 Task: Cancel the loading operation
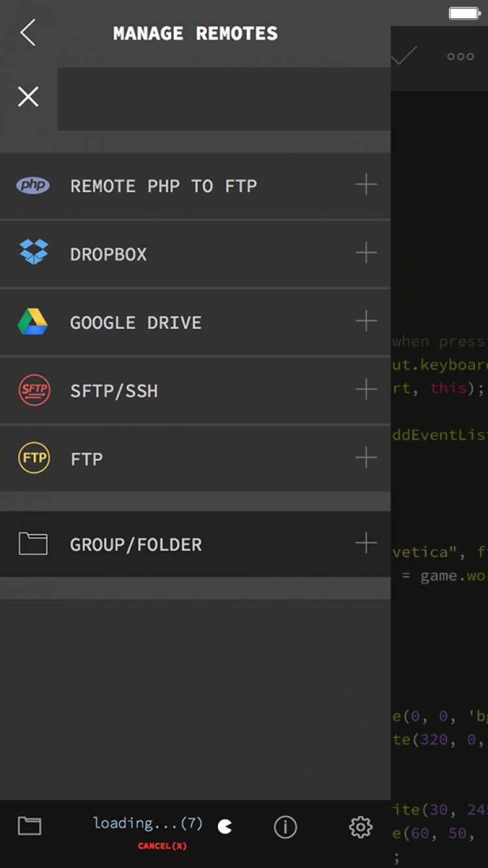click(x=162, y=846)
